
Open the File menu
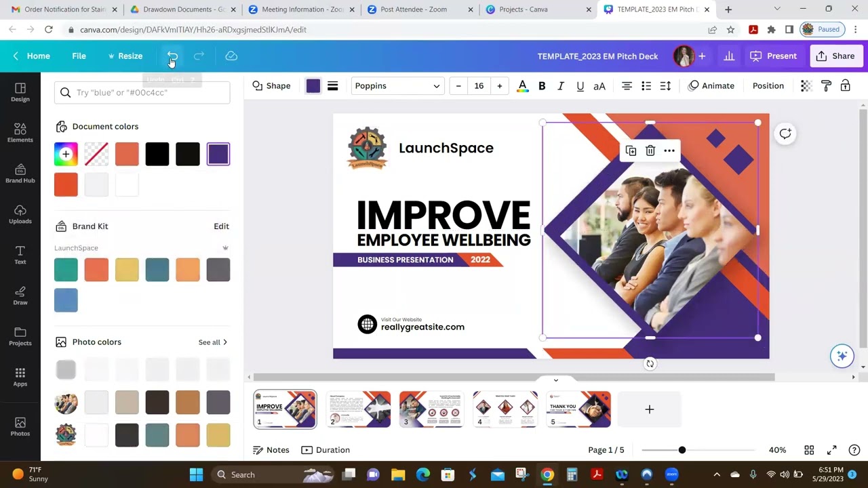pos(79,56)
